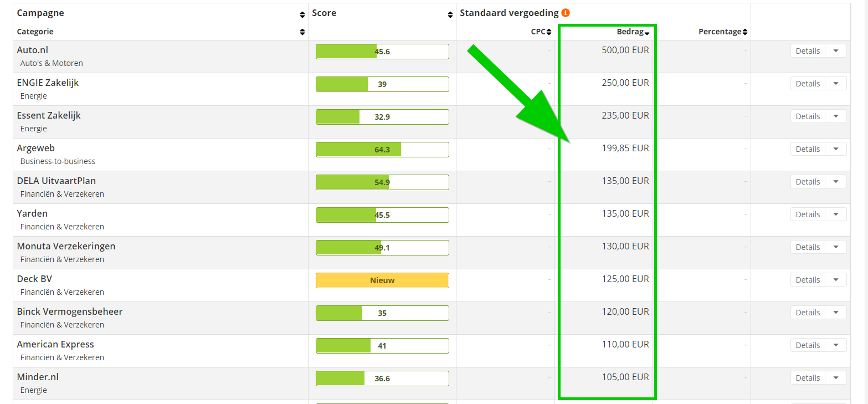Click the 120,00 EUR amount
Image resolution: width=868 pixels, height=404 pixels.
coord(625,311)
